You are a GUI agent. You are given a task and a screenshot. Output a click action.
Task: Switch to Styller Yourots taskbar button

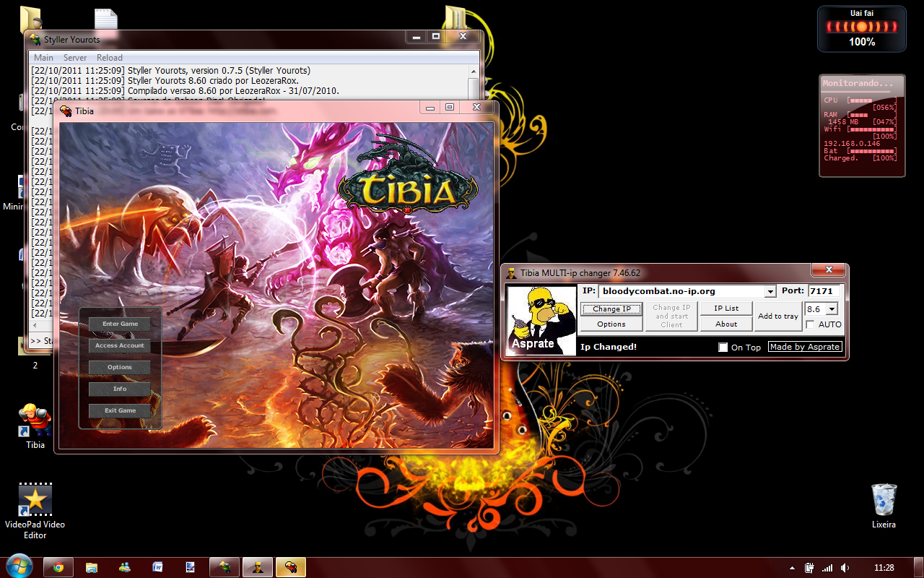[x=225, y=567]
